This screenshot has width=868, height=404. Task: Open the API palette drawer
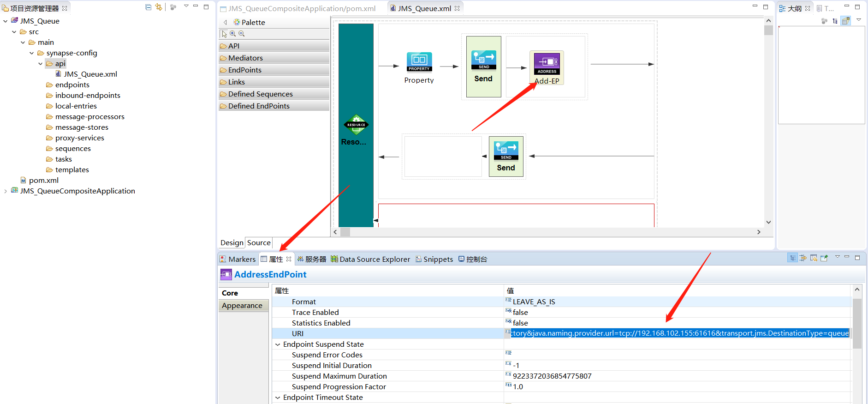point(274,46)
